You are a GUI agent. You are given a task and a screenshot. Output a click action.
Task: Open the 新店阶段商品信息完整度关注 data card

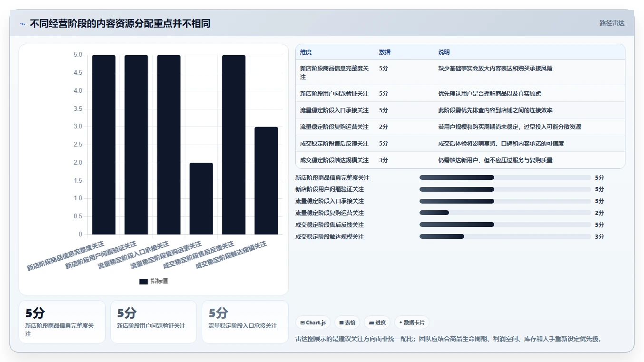pos(62,322)
